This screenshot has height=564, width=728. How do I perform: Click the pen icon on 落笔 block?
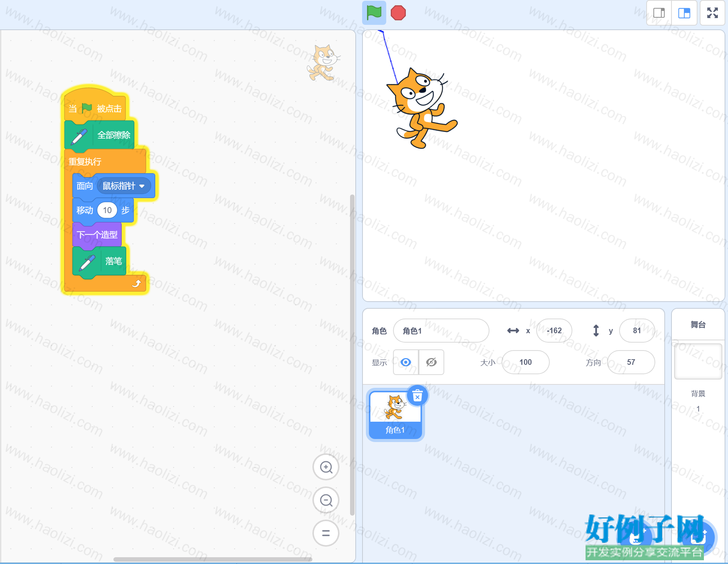click(x=87, y=263)
